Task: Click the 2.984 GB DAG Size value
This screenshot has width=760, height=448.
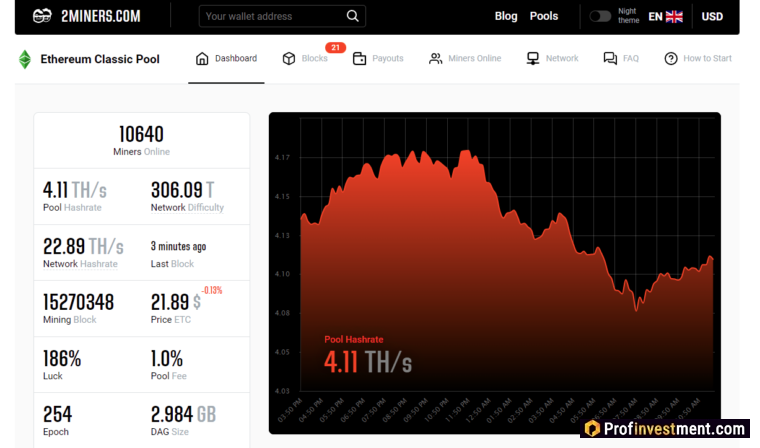Action: pyautogui.click(x=183, y=415)
